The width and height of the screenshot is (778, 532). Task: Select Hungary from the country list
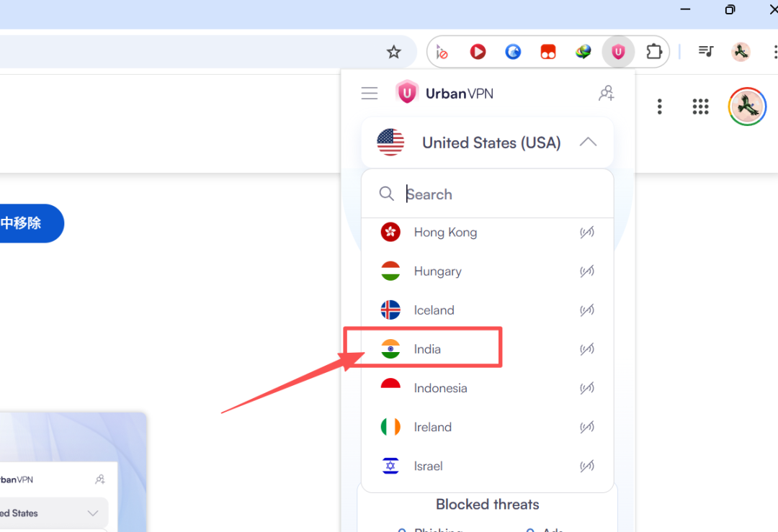click(x=487, y=271)
